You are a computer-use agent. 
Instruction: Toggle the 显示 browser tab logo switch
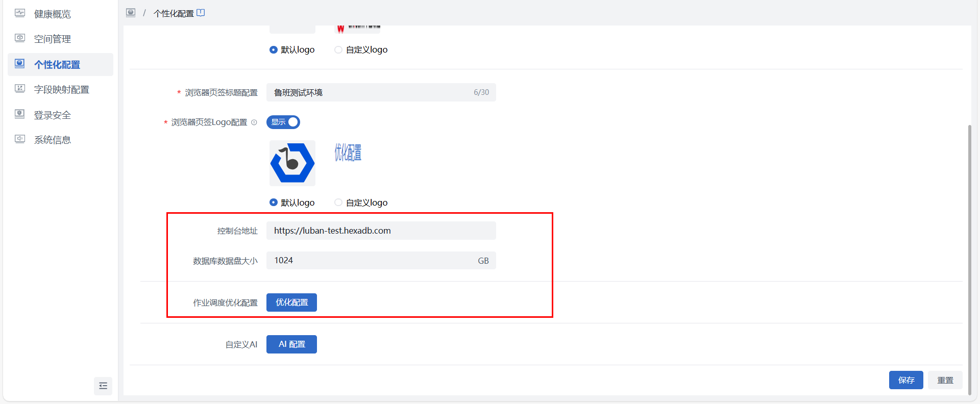tap(283, 122)
